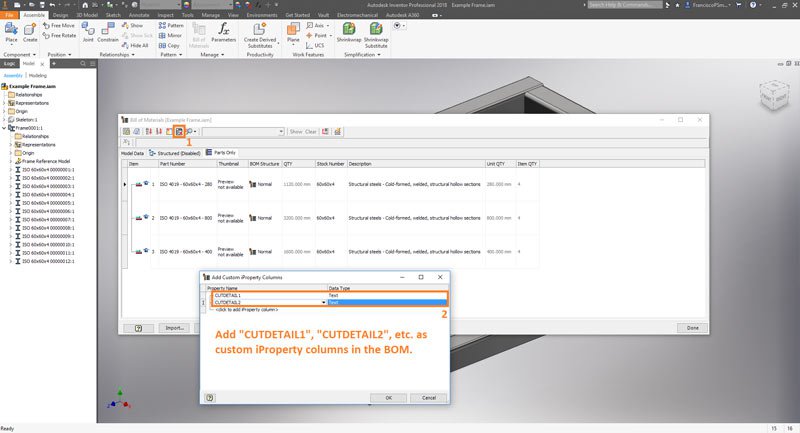Switch to the 3D Model ribbon tab
The width and height of the screenshot is (800, 433).
pyautogui.click(x=87, y=15)
